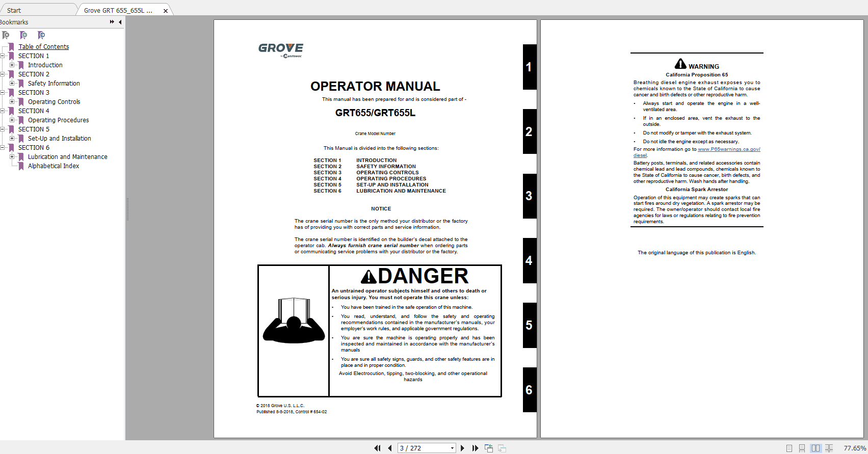This screenshot has width=868, height=454.
Task: Click the section 4 thumb tab on page edge
Action: [x=530, y=260]
